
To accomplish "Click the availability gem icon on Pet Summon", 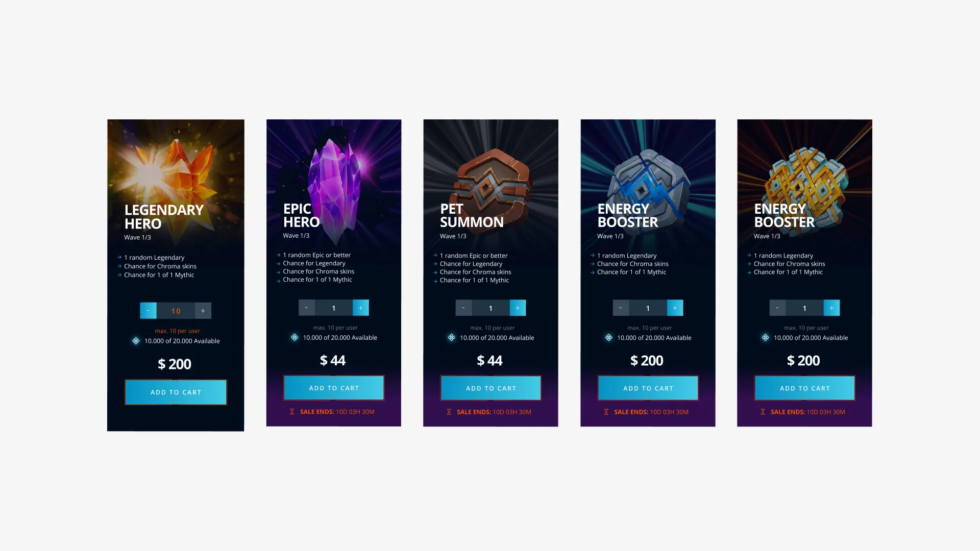I will click(x=451, y=337).
